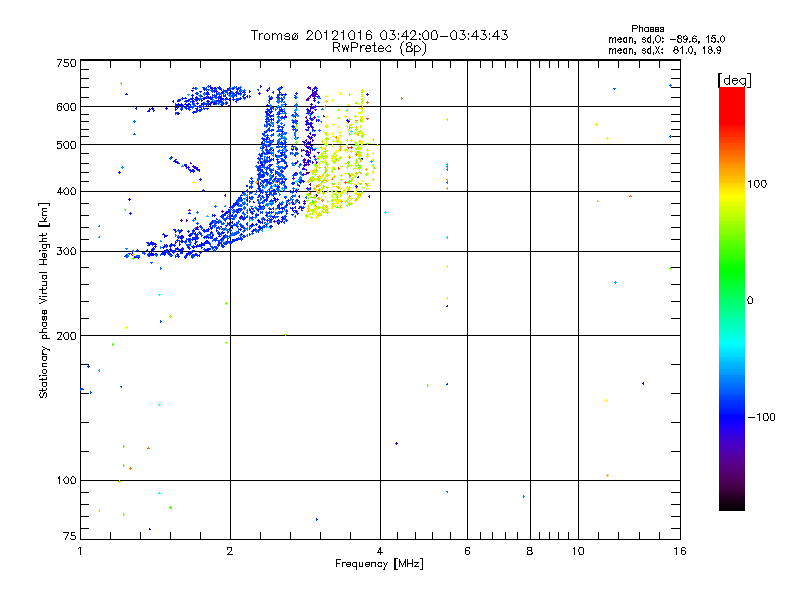Click the y-axis tick label '400'

point(66,192)
